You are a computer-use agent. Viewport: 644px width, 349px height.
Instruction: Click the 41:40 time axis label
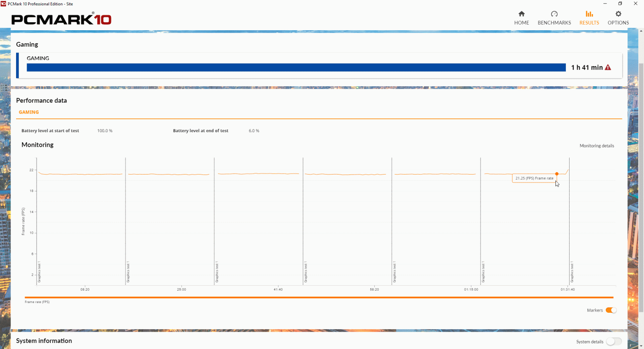tap(278, 289)
